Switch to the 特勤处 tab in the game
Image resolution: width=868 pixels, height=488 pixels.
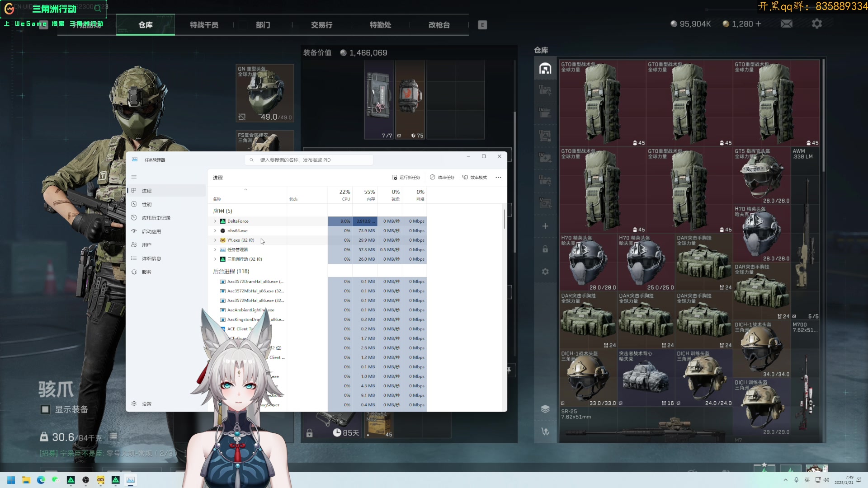pos(380,25)
